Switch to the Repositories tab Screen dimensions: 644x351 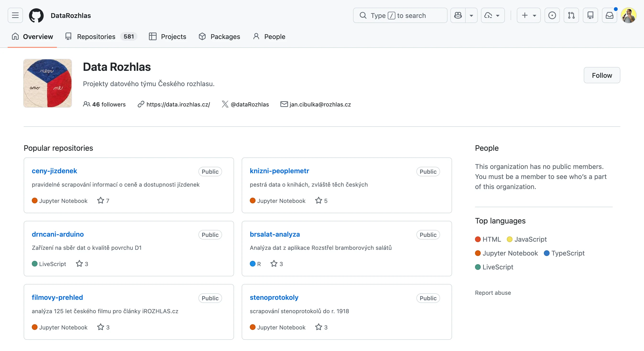101,37
